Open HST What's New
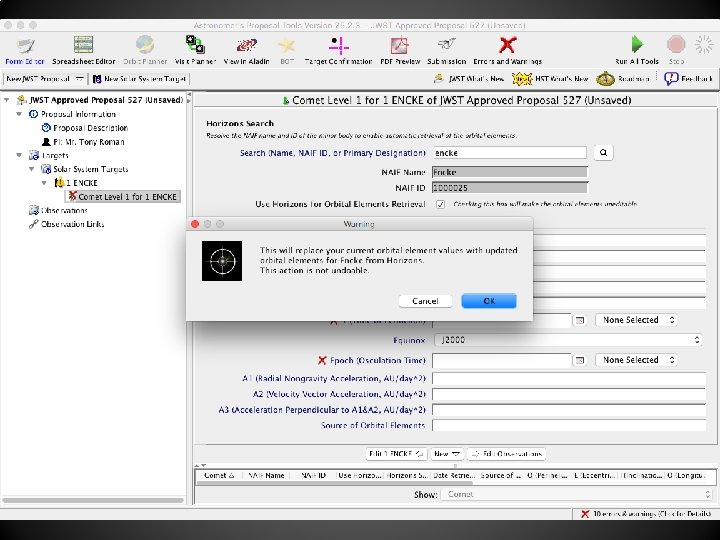The height and width of the screenshot is (540, 720). [550, 79]
